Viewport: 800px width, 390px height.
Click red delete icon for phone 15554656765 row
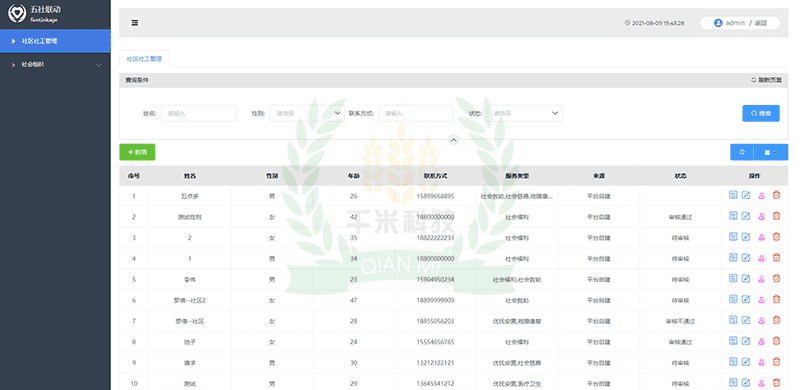tap(777, 340)
